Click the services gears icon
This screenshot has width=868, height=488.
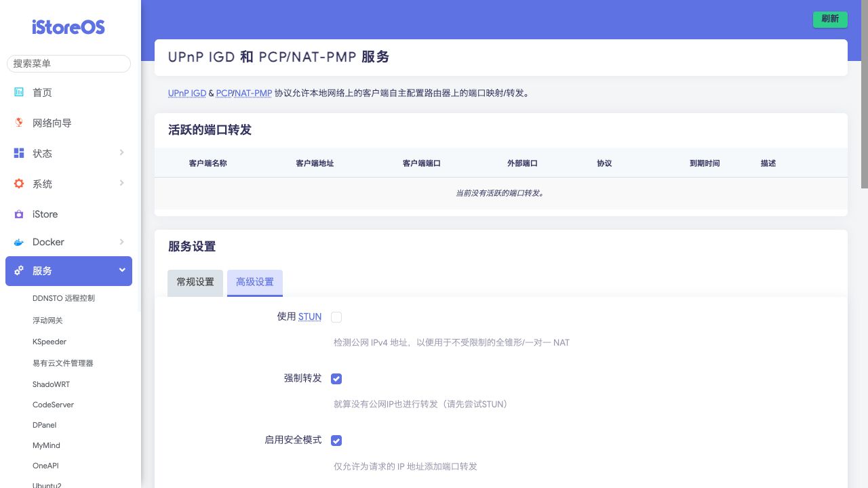pyautogui.click(x=19, y=270)
